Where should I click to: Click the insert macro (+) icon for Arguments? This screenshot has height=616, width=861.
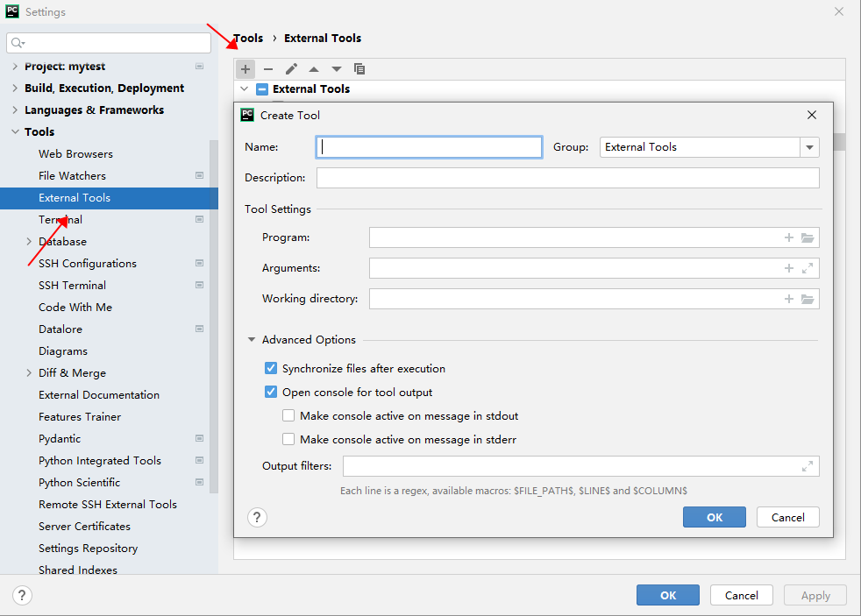[x=788, y=267]
